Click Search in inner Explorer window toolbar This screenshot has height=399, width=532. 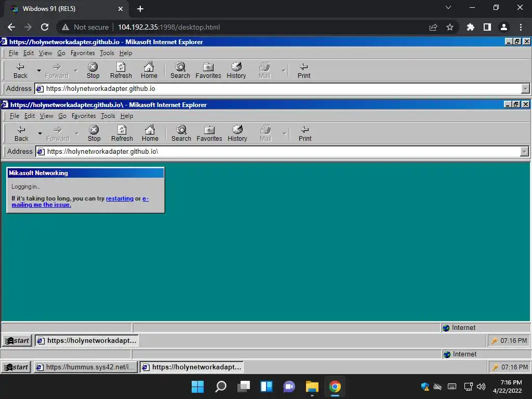tap(181, 134)
